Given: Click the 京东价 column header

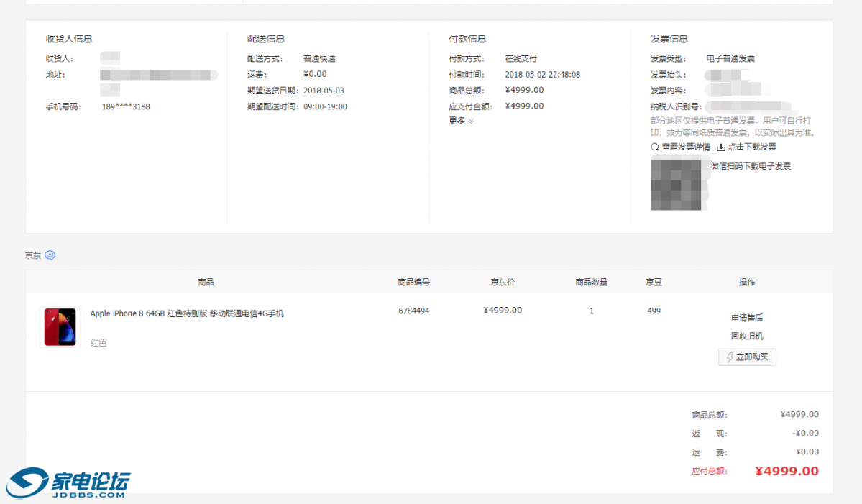Looking at the screenshot, I should pyautogui.click(x=503, y=283).
